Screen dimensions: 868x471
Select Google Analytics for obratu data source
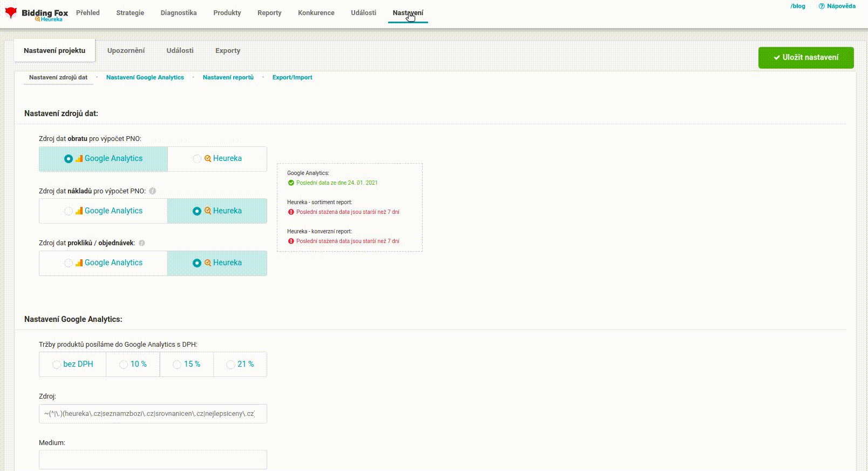tap(103, 159)
